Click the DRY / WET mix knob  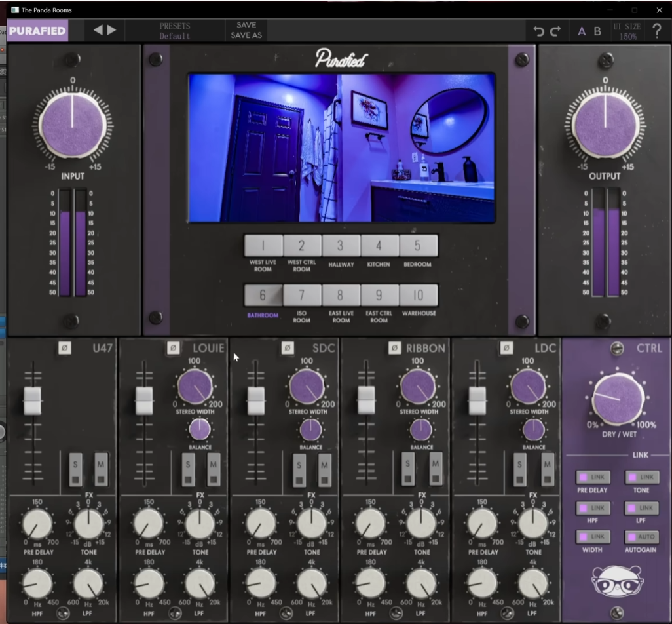coord(618,399)
